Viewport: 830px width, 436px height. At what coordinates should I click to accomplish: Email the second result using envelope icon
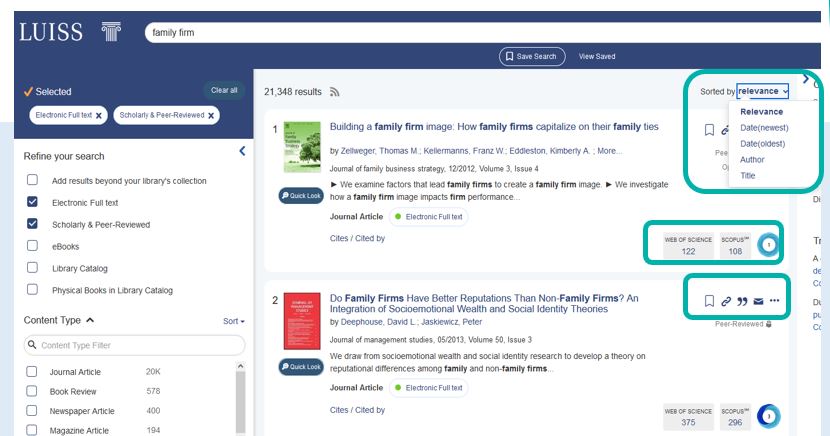pos(758,301)
